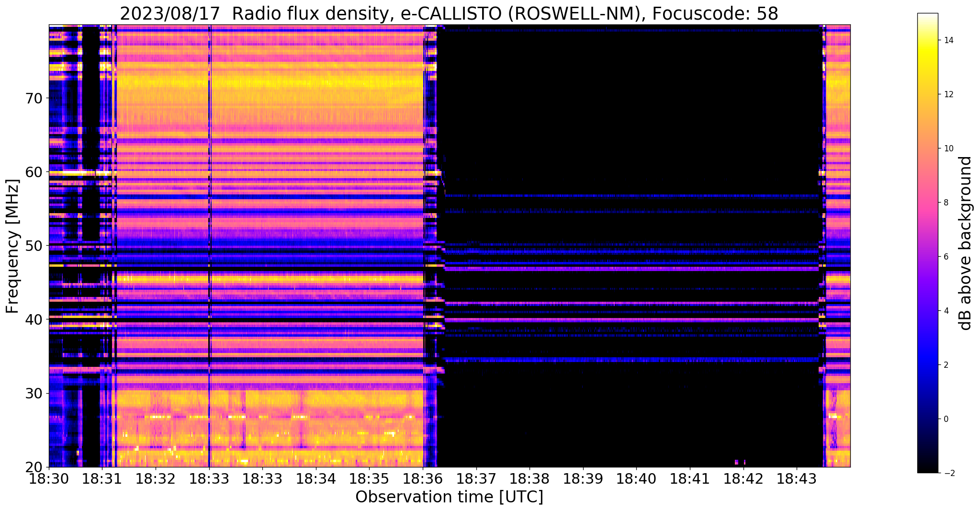Screen dimensions: 980x511
Task: Click the 18:31 time tick label
Action: 102,479
